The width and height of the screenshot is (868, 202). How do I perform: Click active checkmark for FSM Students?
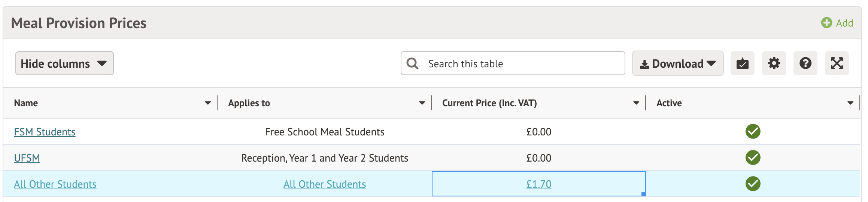coord(753,132)
